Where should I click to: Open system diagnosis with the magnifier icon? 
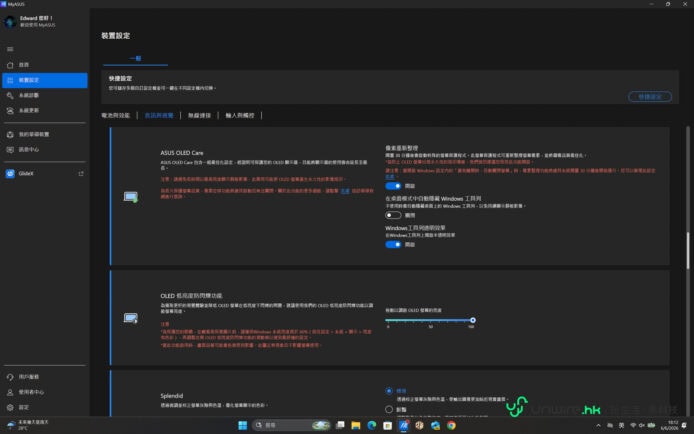coord(10,96)
